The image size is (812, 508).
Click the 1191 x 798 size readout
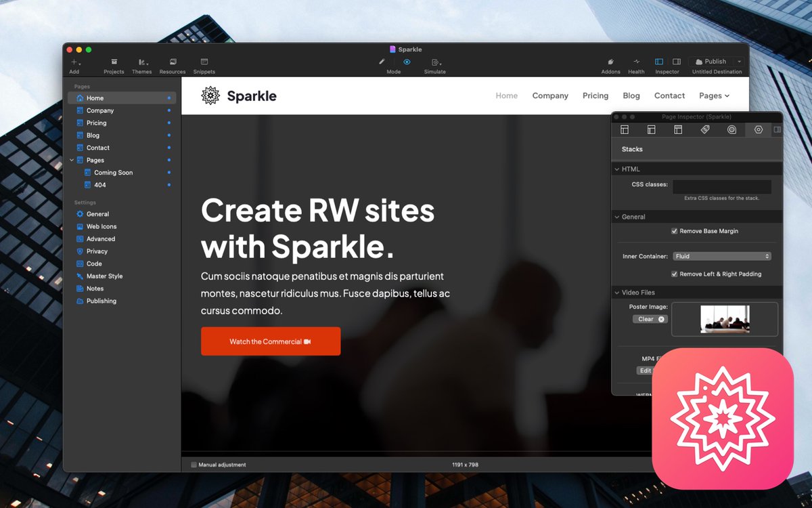pos(465,465)
